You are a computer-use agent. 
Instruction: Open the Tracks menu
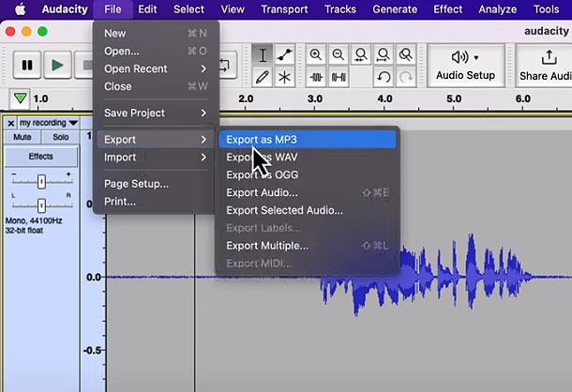tap(340, 9)
